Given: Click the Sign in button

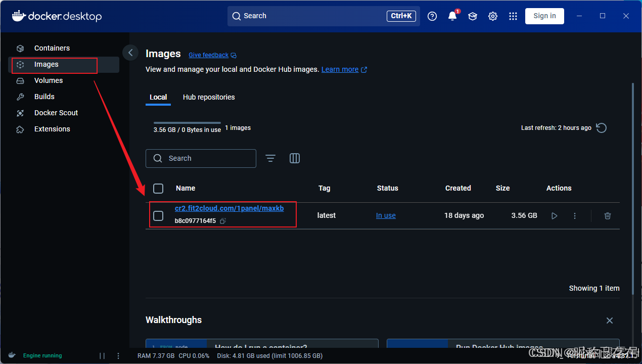Looking at the screenshot, I should (x=544, y=16).
